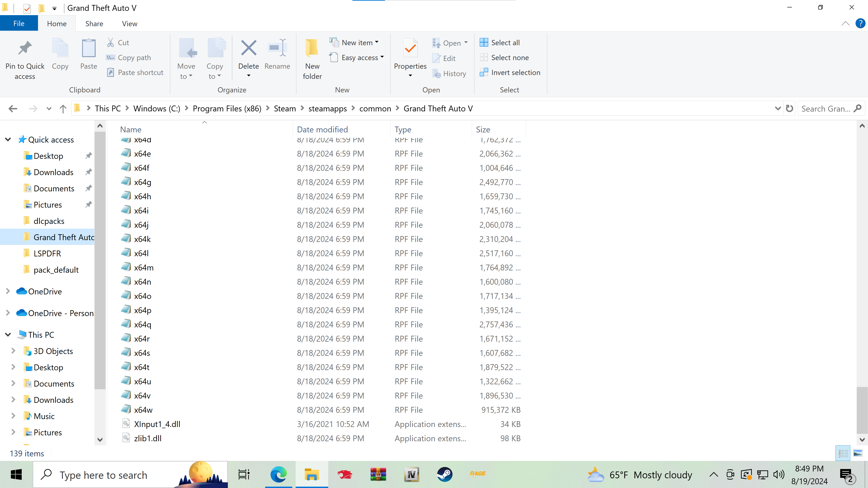This screenshot has width=868, height=488.
Task: Collapse the Quick access tree section
Action: (x=8, y=139)
